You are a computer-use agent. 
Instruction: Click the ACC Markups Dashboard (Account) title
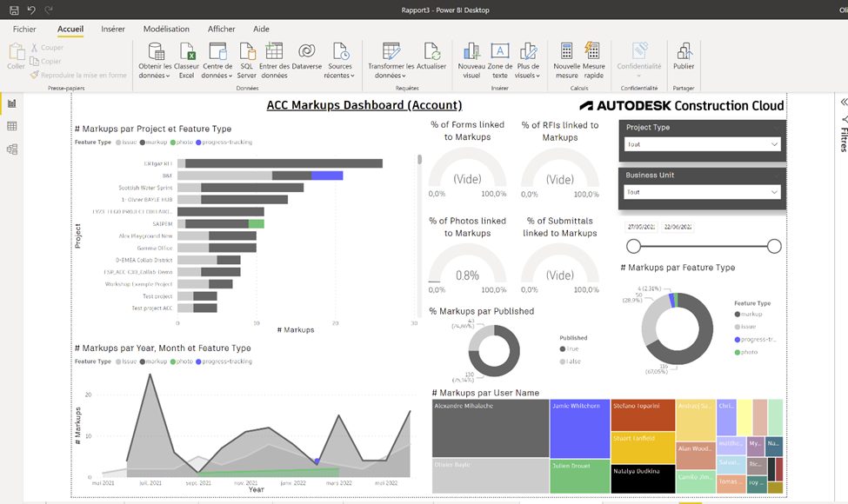coord(364,105)
